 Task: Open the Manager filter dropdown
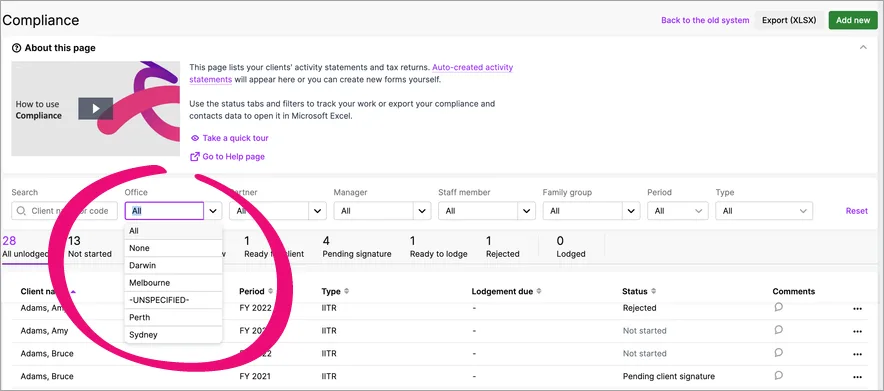(x=382, y=211)
